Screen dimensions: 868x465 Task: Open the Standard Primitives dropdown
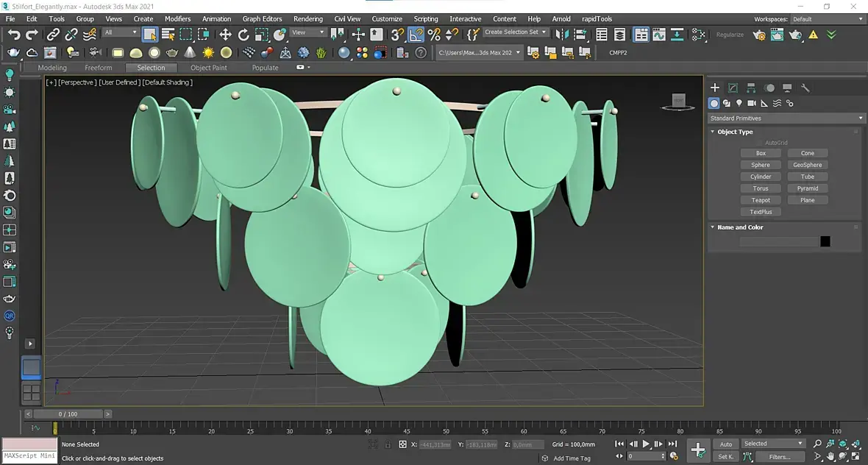pos(786,118)
